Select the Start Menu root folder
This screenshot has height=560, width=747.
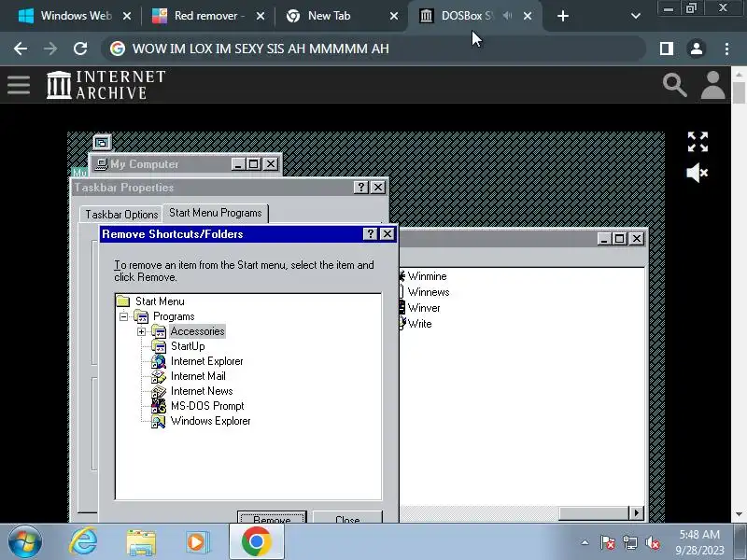click(x=160, y=301)
